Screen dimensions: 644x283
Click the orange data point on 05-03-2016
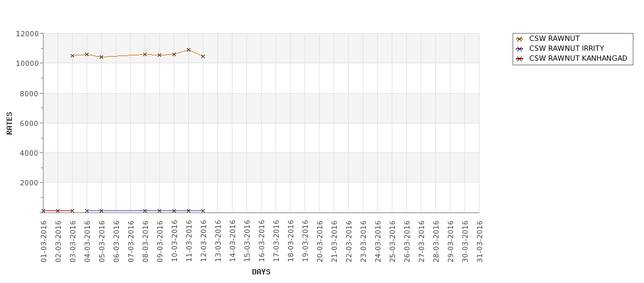click(102, 57)
